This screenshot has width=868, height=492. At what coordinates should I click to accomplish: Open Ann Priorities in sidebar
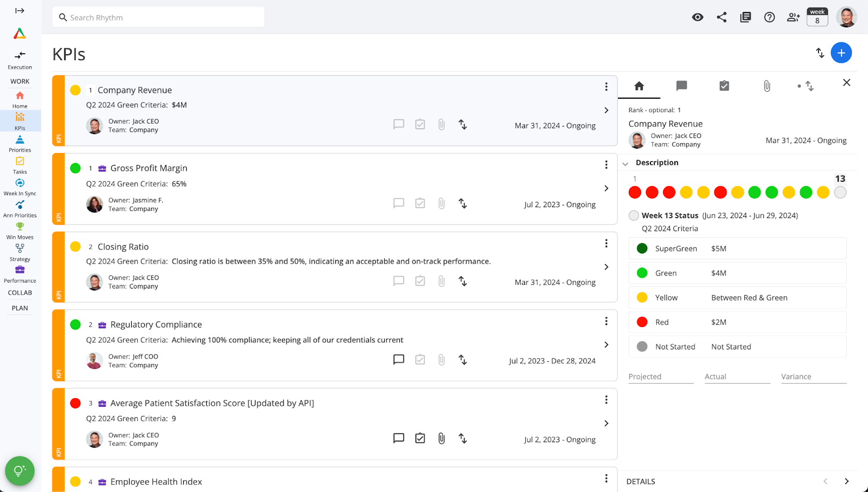20,209
